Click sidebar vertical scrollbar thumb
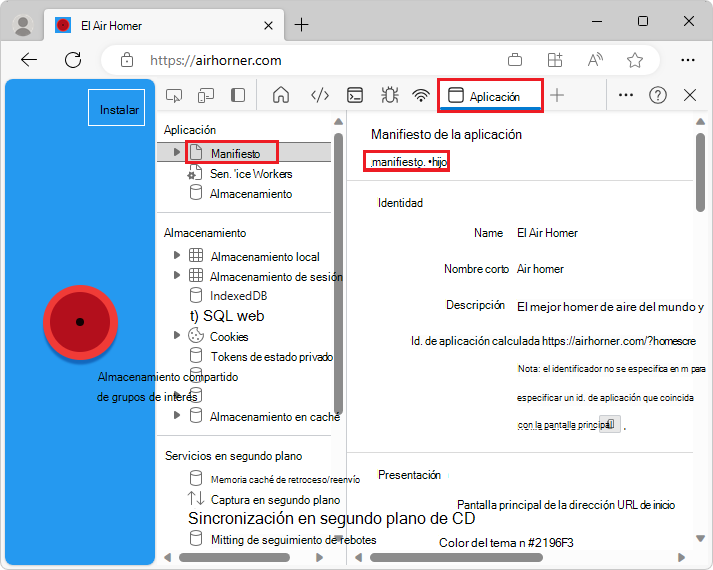Screen dimensions: 713x570 pos(338,273)
